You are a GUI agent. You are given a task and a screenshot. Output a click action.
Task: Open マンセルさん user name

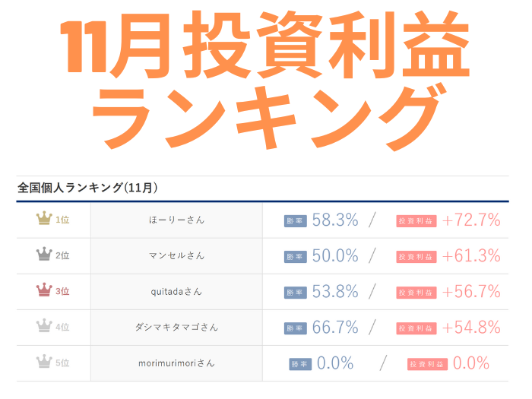[x=176, y=255]
